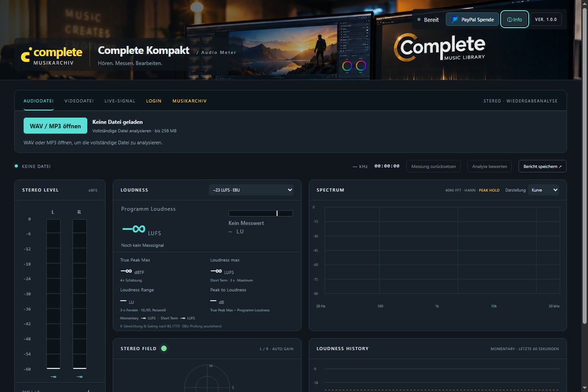Click the 'Programm Loudness' heading
This screenshot has width=588, height=392.
click(x=148, y=209)
